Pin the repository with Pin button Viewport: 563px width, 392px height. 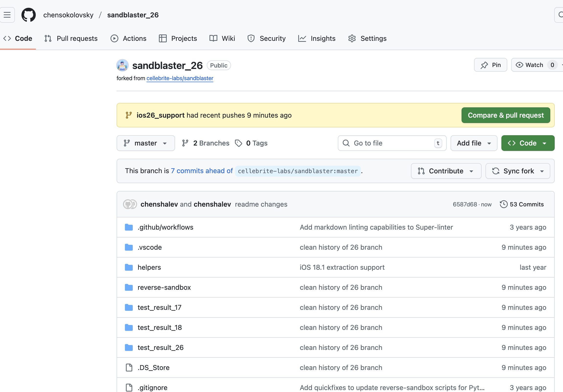[490, 65]
